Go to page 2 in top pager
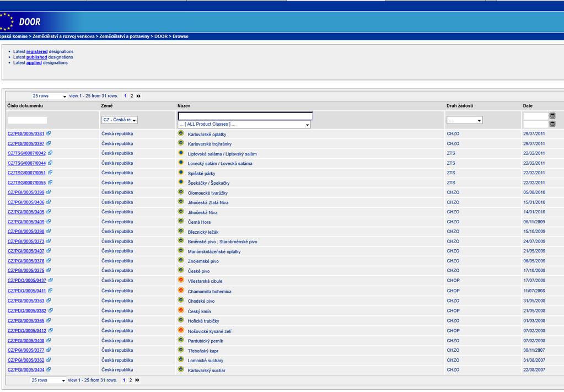Viewport: 564px width, 392px height. tap(132, 96)
